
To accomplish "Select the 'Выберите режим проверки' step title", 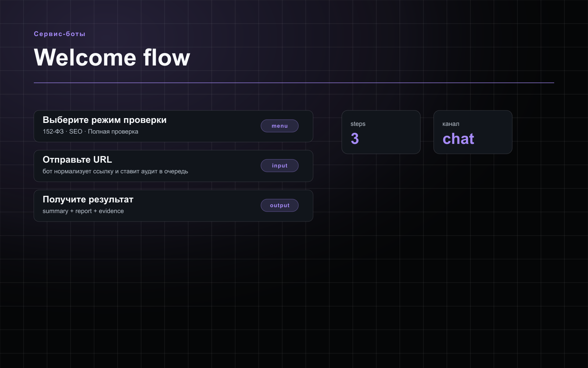I will (x=105, y=120).
